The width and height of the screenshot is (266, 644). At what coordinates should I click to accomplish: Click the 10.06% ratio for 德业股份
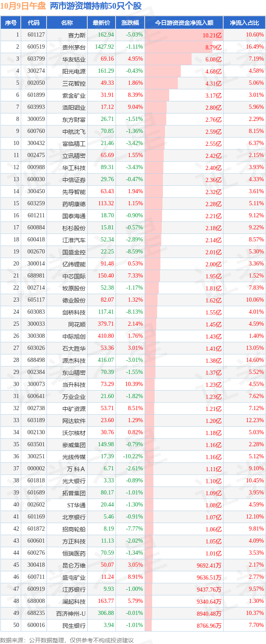[255, 300]
